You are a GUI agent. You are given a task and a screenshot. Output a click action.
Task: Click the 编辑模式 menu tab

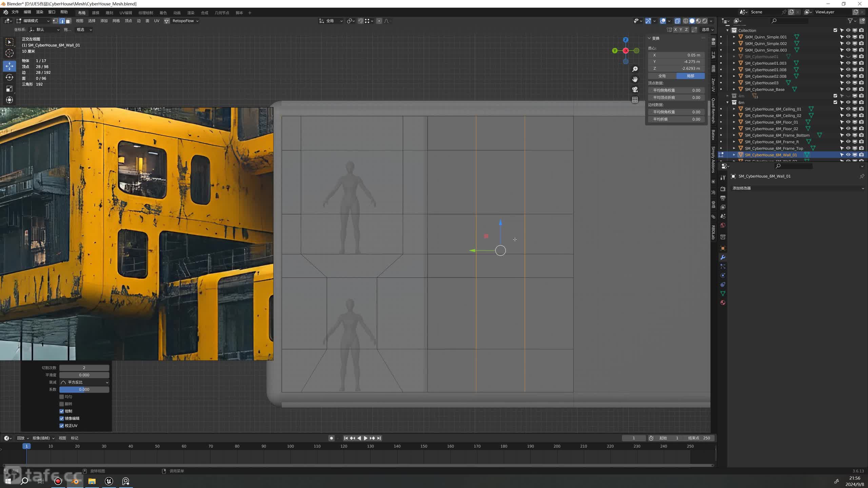[x=32, y=20]
